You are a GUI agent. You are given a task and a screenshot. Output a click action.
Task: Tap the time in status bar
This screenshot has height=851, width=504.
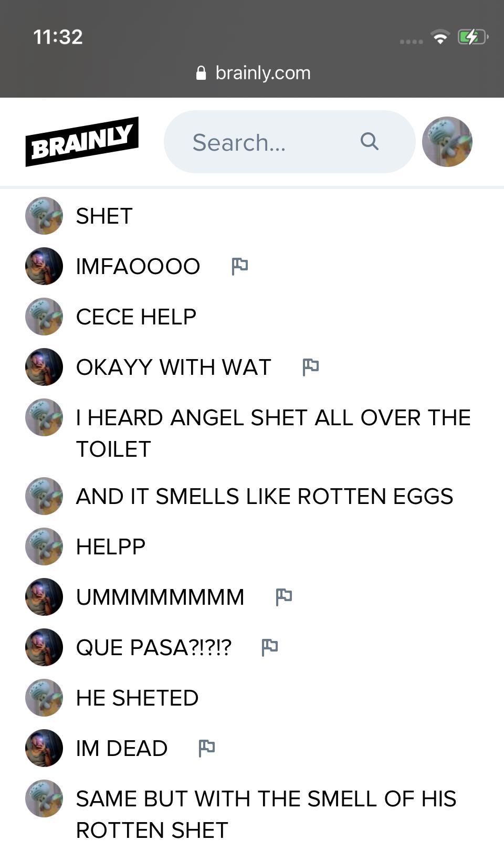pyautogui.click(x=58, y=37)
